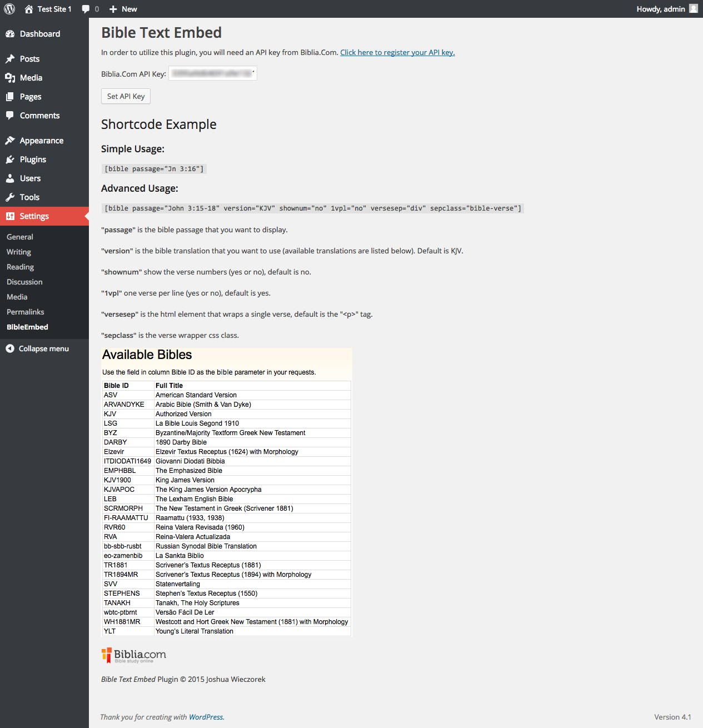
Task: Click the TR1894MR Bible ID cell
Action: (x=128, y=575)
